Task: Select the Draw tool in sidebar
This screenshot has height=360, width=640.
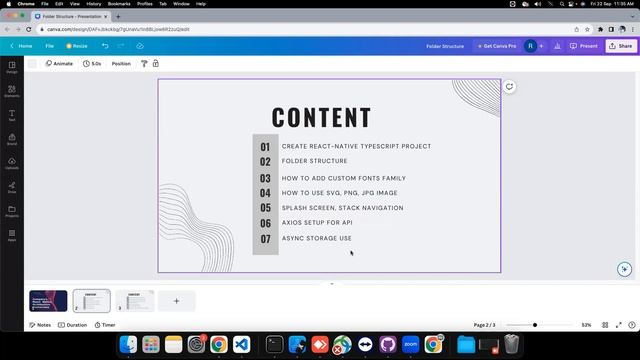Action: [12, 187]
